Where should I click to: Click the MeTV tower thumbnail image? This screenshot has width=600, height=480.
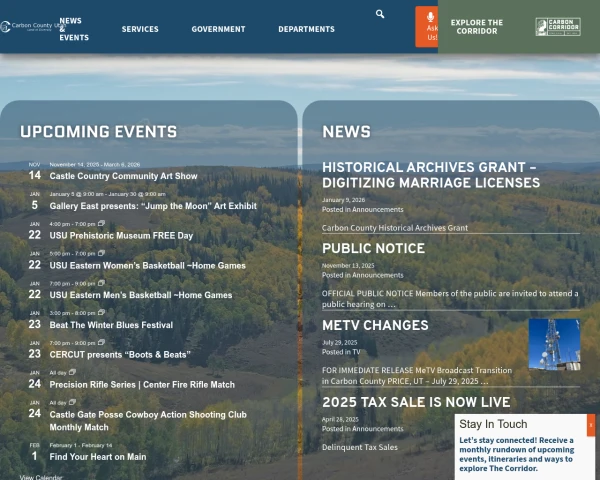[554, 344]
